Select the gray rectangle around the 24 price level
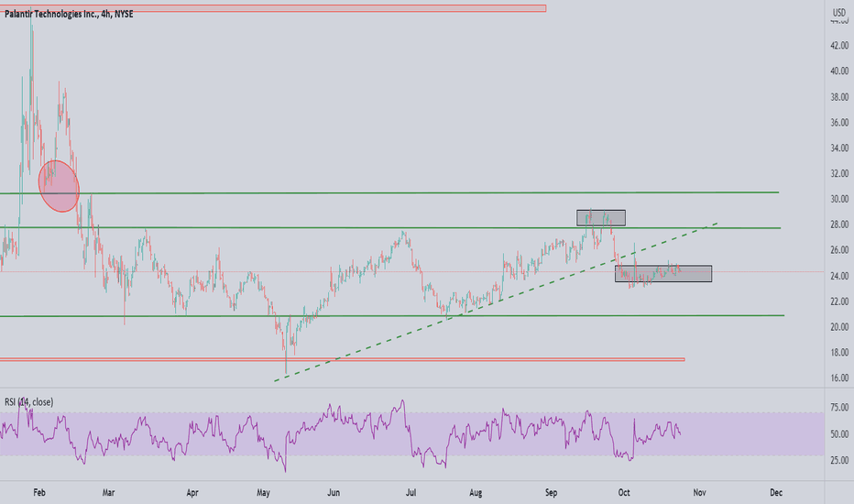Viewport: 854px width, 504px height. tap(663, 273)
